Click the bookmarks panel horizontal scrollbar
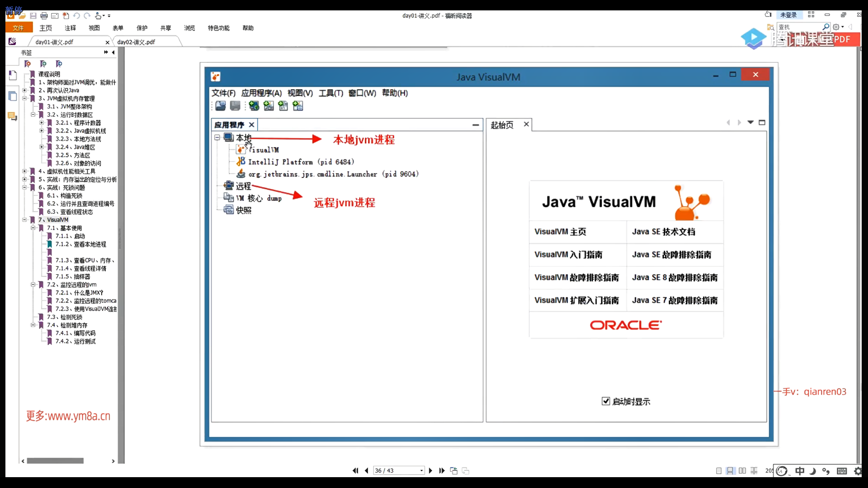The width and height of the screenshot is (868, 488). 55,461
